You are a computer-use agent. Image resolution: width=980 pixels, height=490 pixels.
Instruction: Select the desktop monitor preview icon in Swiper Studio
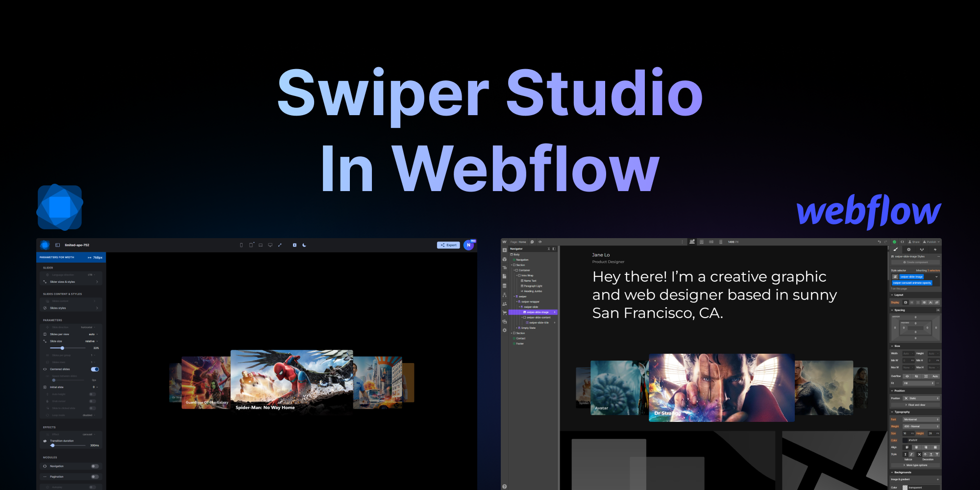point(270,245)
